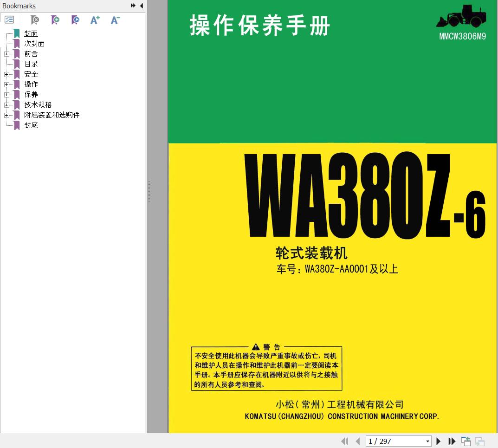Click the Bookmarks panel title

point(19,6)
